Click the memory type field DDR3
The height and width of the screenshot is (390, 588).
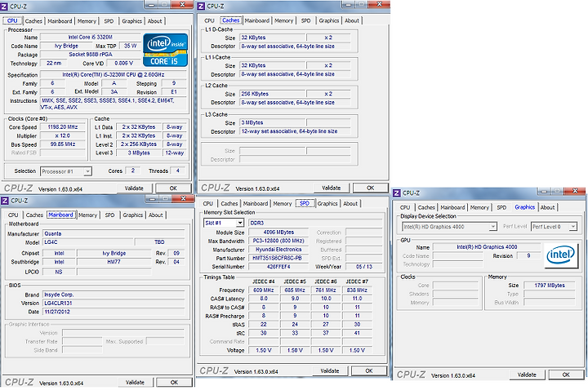315,223
